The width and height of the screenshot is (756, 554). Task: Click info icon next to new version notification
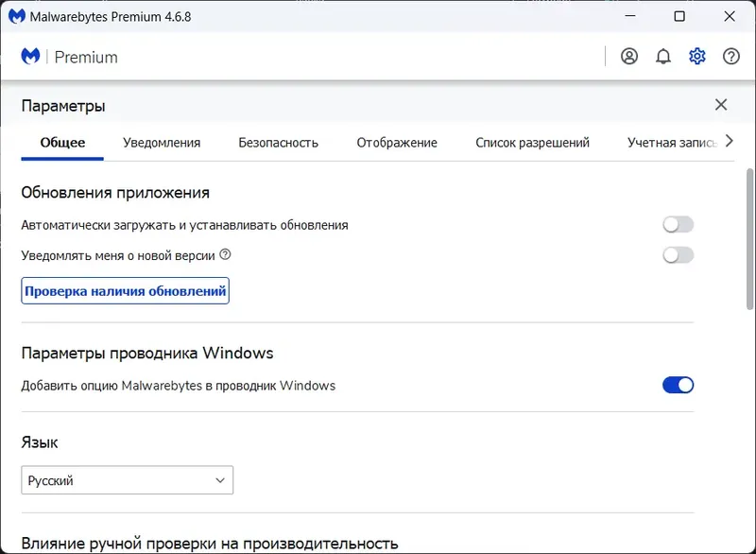[x=225, y=255]
